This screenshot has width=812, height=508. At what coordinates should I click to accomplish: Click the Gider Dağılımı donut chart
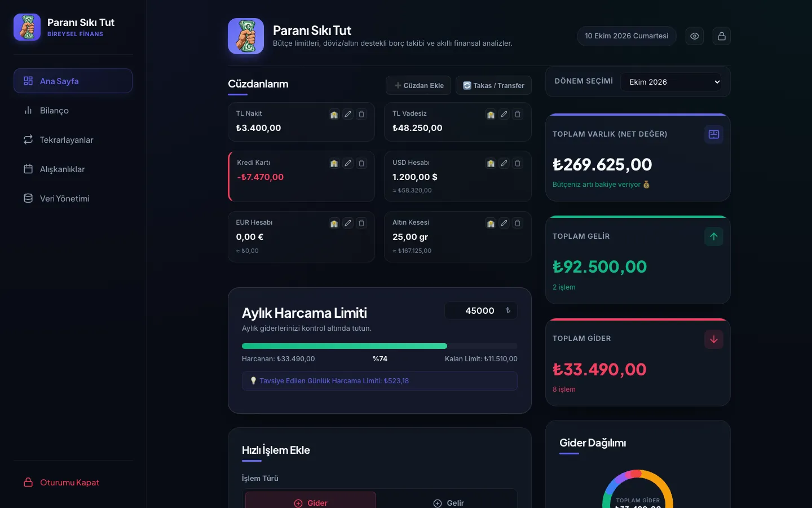tap(638, 489)
